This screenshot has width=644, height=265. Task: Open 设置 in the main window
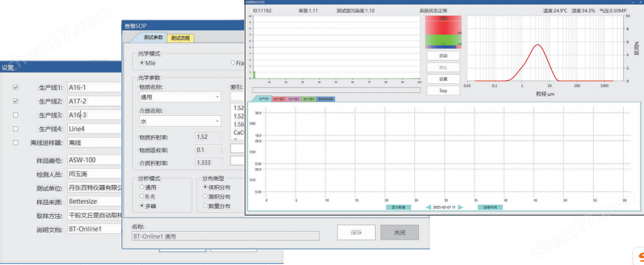pyautogui.click(x=443, y=79)
